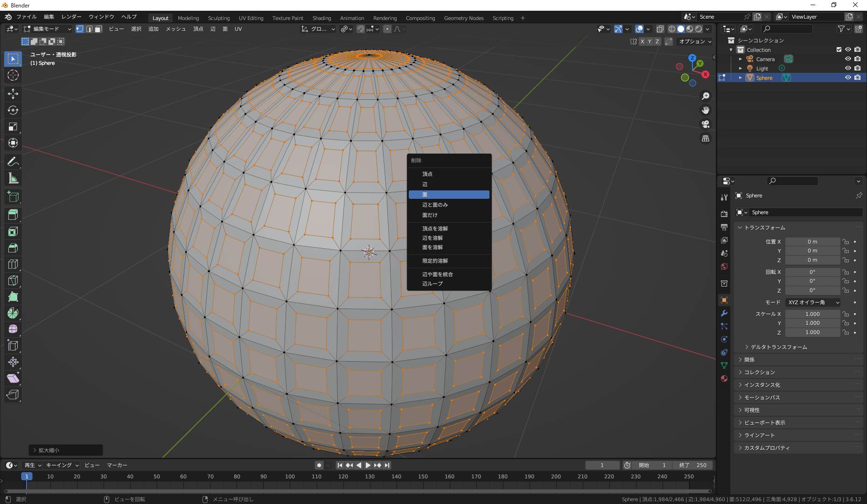Choose 面 in the delete menu

click(x=448, y=194)
